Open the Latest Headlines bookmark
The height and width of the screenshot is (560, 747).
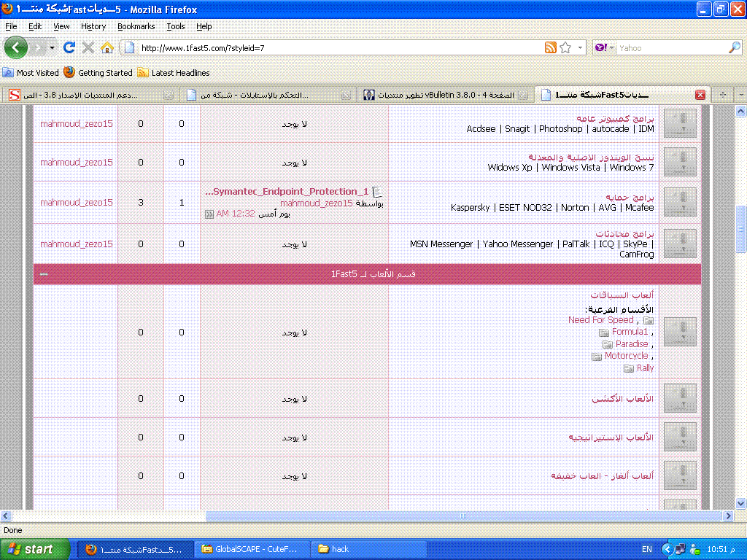(x=180, y=73)
